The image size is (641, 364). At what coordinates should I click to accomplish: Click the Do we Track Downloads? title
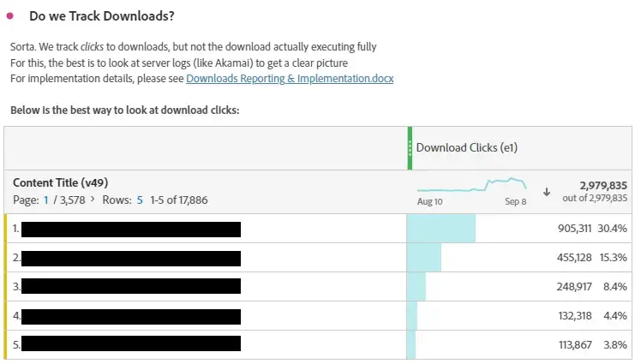click(102, 16)
